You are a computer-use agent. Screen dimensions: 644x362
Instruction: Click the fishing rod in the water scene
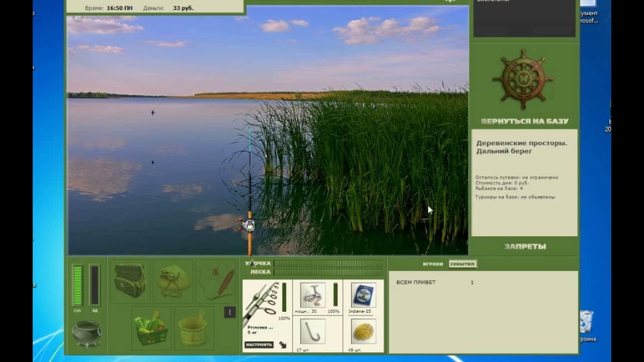(249, 191)
